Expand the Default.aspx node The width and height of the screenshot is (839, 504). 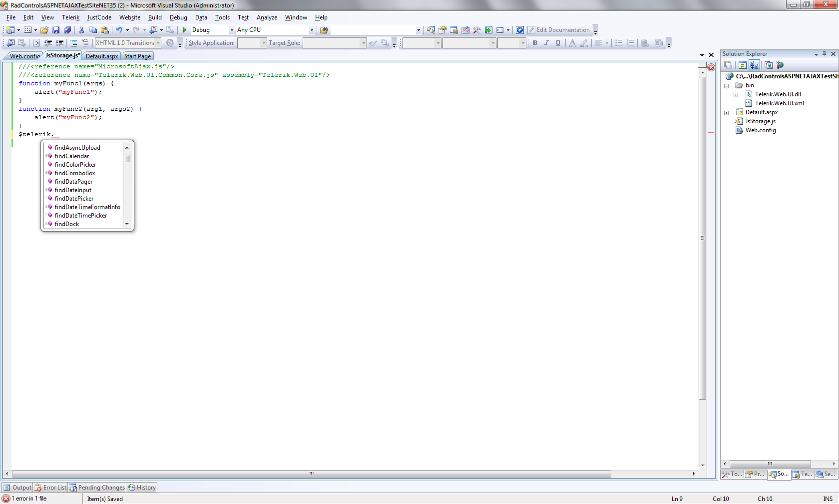click(727, 113)
